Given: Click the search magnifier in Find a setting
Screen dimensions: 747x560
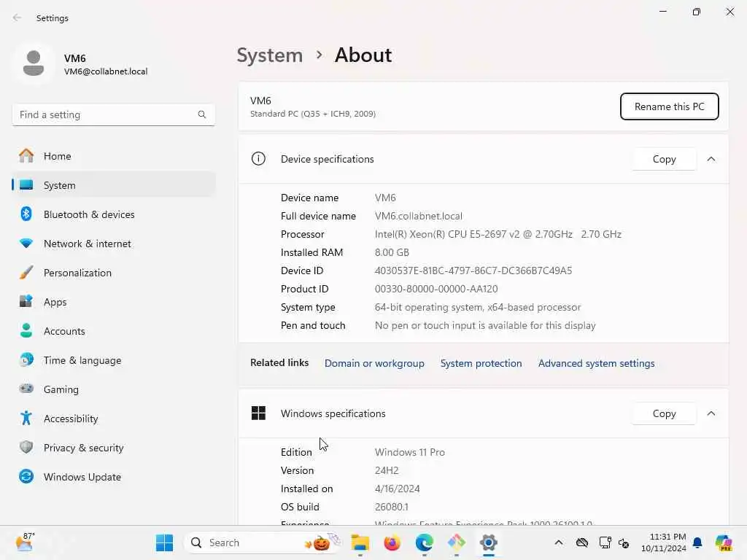Looking at the screenshot, I should coord(202,114).
